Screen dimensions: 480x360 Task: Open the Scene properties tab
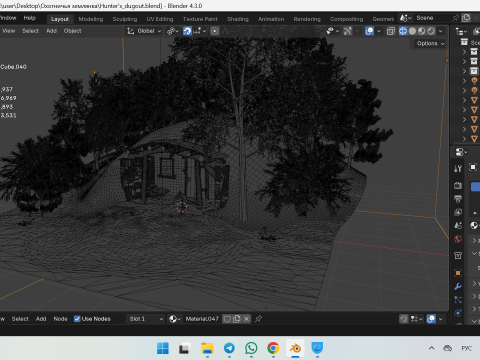tap(458, 226)
